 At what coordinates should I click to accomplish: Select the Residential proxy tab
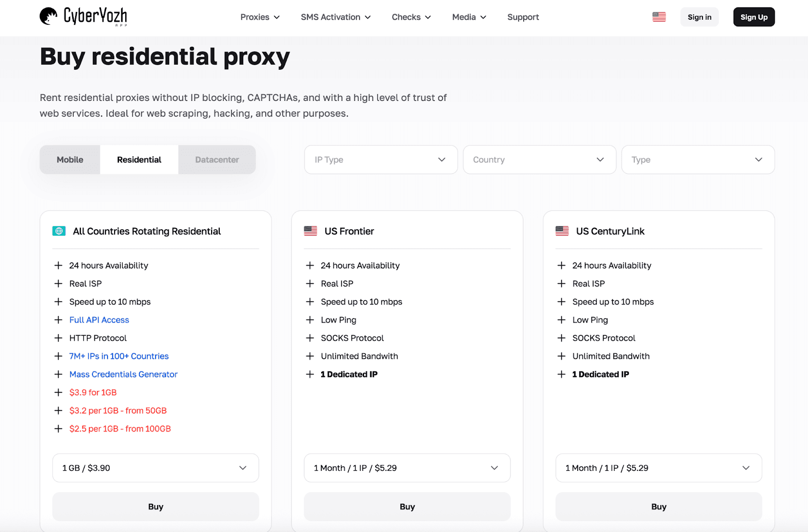pyautogui.click(x=139, y=159)
